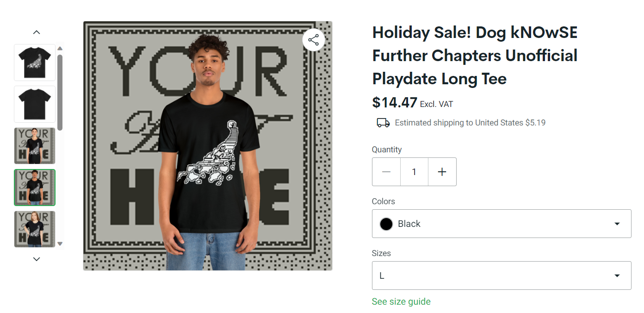This screenshot has height=313, width=644.
Task: Click the plus quantity button
Action: 442,172
